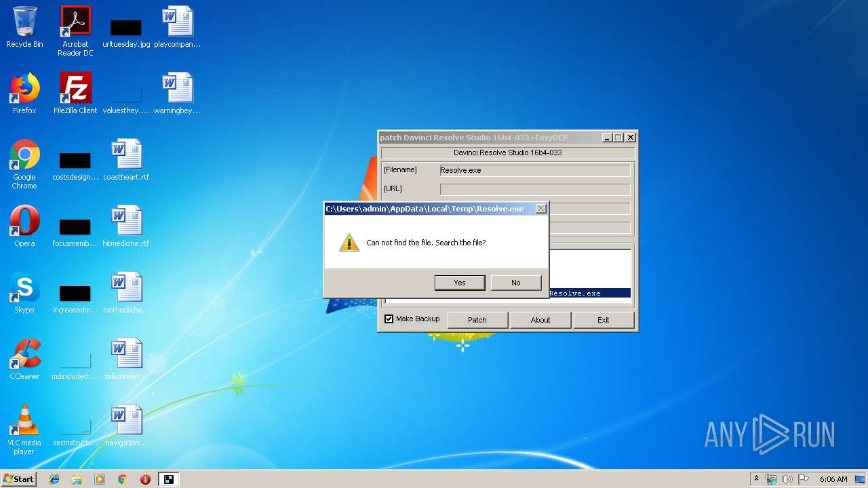
Task: Select the hitmedicine.rtf document
Action: pyautogui.click(x=126, y=226)
